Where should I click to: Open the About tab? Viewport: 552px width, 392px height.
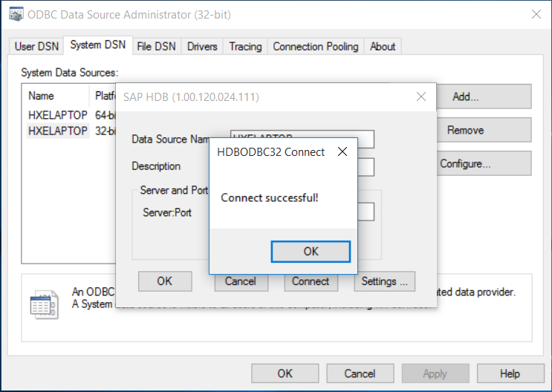pos(383,47)
